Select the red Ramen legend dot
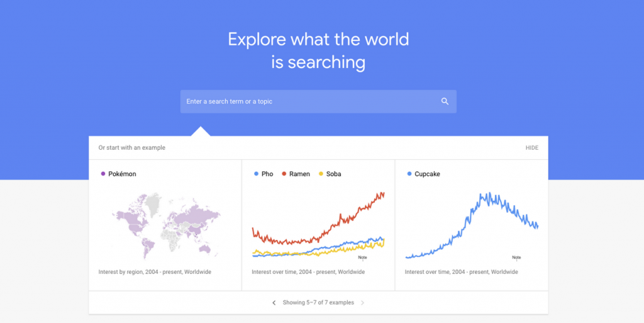Screen dimensions: 644x323 (x=284, y=174)
